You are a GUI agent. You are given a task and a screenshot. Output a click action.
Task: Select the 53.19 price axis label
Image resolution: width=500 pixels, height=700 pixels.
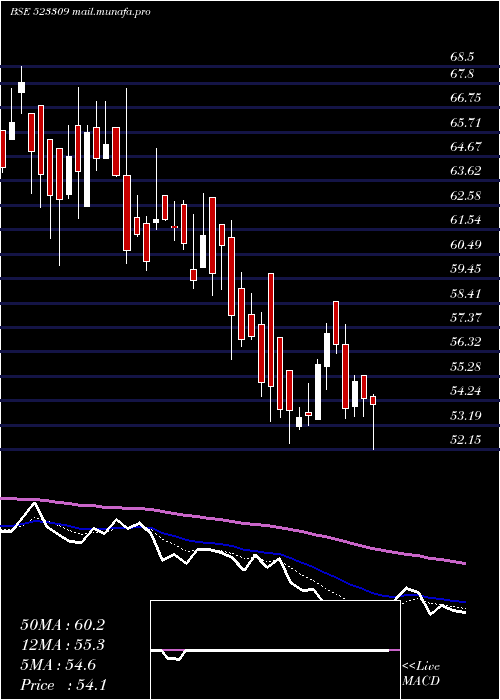pos(466,416)
